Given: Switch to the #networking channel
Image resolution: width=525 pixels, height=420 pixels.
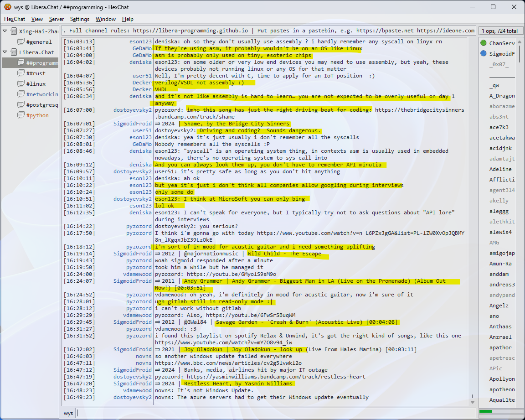Looking at the screenshot, I should pyautogui.click(x=42, y=94).
